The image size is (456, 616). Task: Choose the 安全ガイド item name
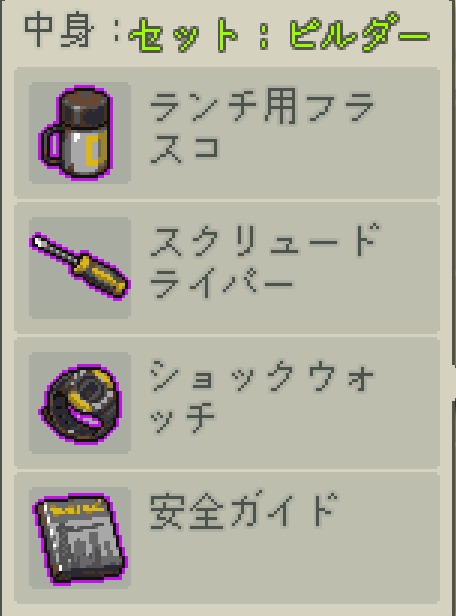click(x=244, y=511)
